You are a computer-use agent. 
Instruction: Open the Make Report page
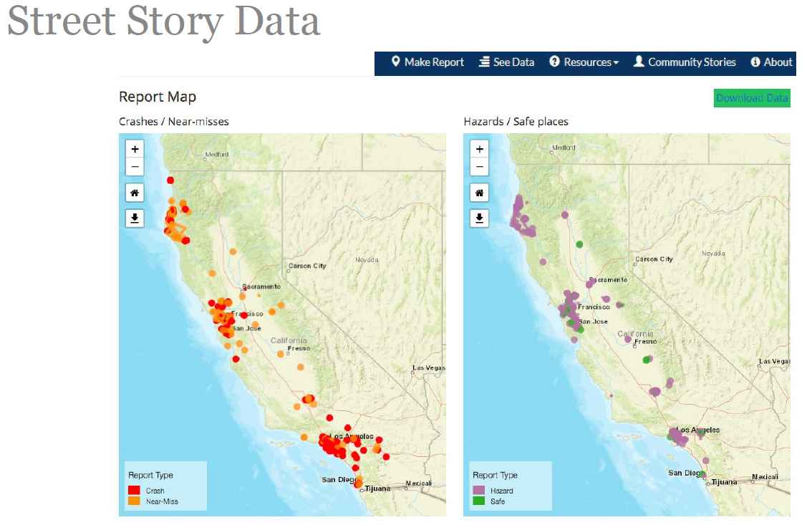pyautogui.click(x=427, y=62)
